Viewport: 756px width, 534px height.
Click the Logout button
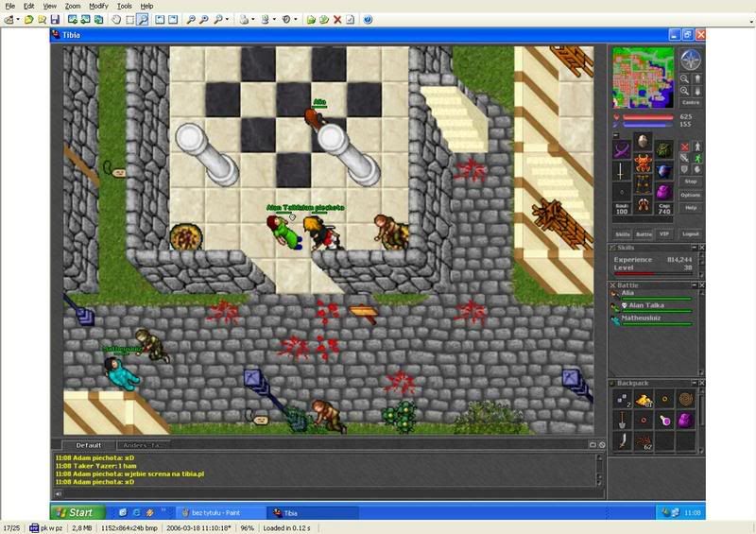[x=691, y=234]
